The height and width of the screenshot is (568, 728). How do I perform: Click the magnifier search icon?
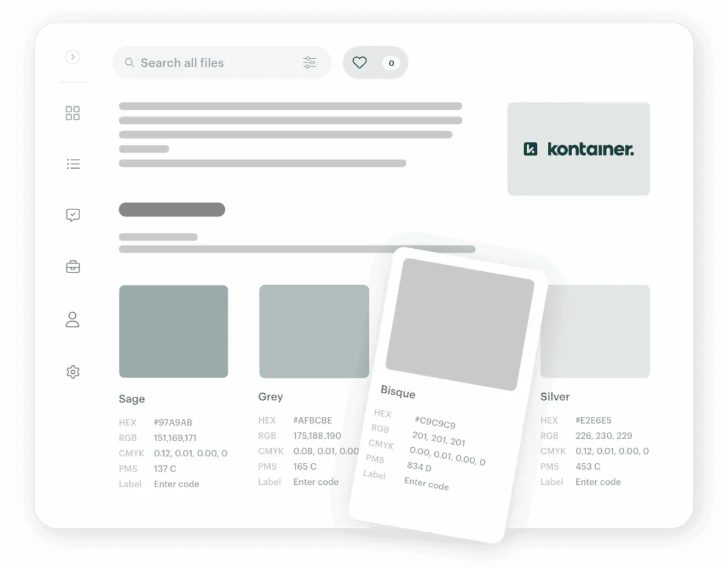pos(129,63)
